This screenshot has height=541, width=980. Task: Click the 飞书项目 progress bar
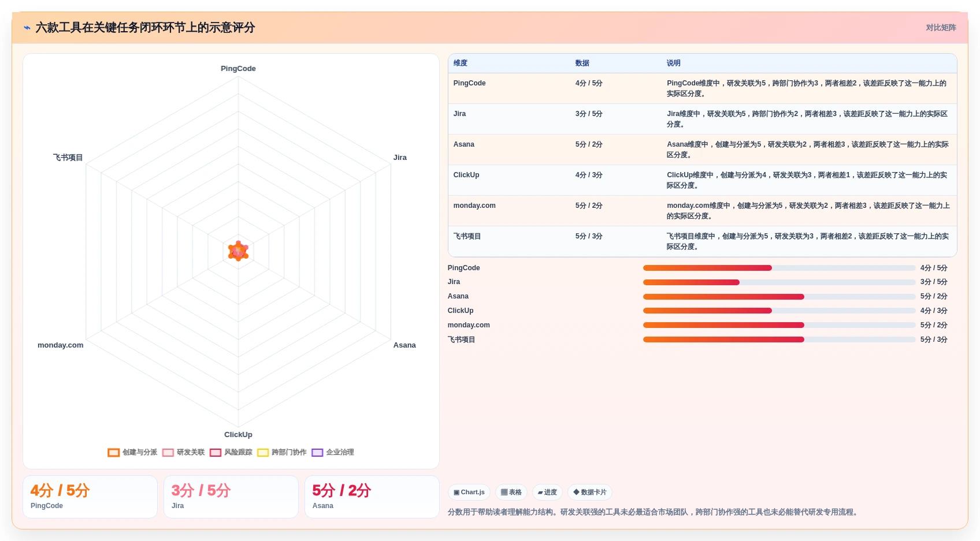coord(779,339)
